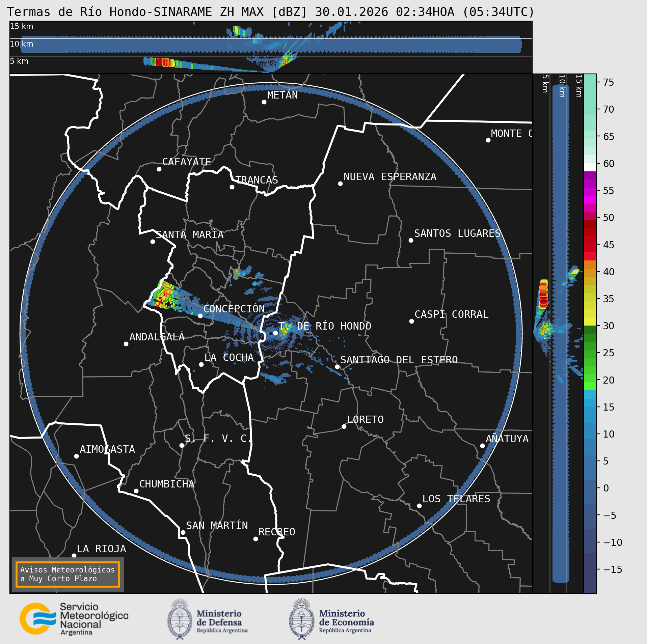Image resolution: width=647 pixels, height=644 pixels.
Task: Click the −15 value on the dBZ scale
Action: tap(613, 569)
